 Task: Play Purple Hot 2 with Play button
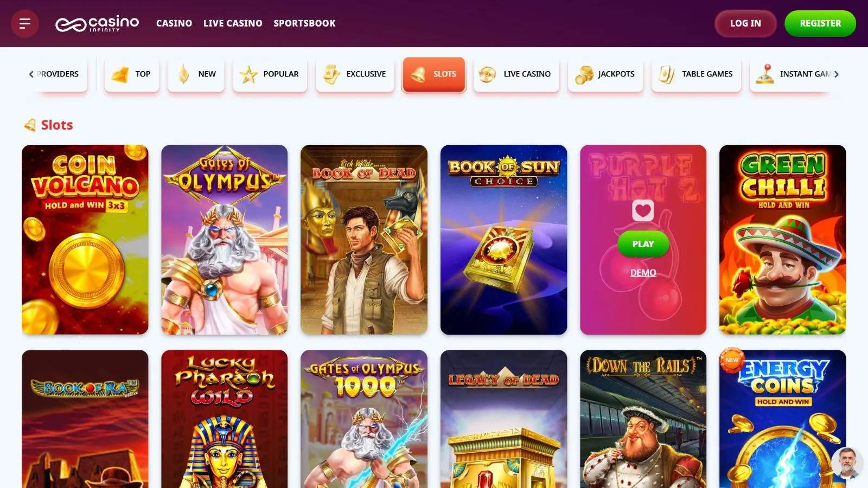click(x=643, y=244)
